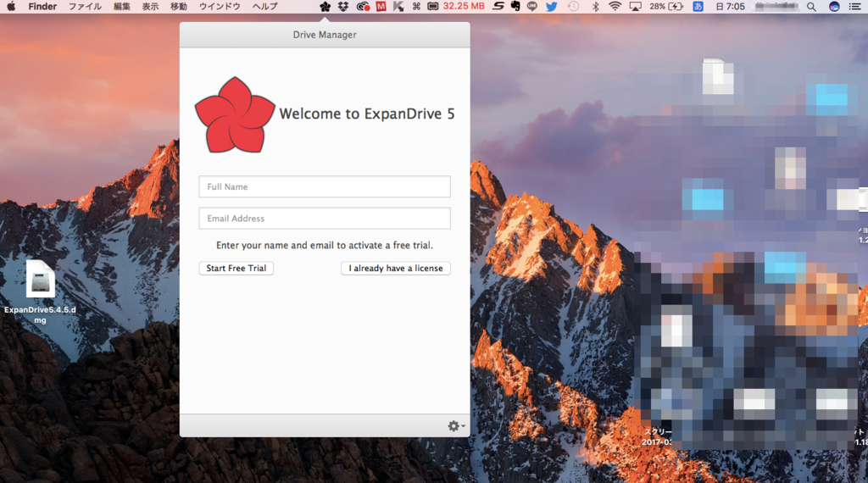This screenshot has width=868, height=483.
Task: Open the ファイル menu
Action: [x=85, y=7]
